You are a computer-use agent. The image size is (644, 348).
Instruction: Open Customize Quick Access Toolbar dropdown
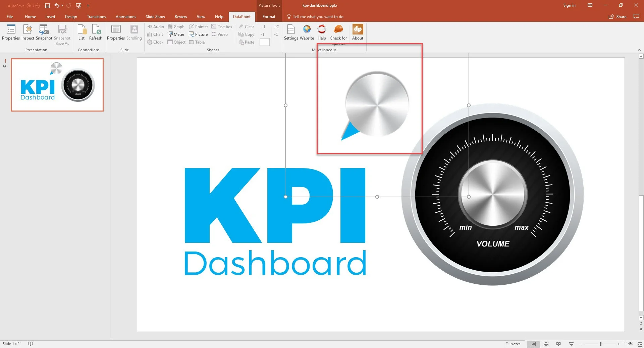(88, 6)
